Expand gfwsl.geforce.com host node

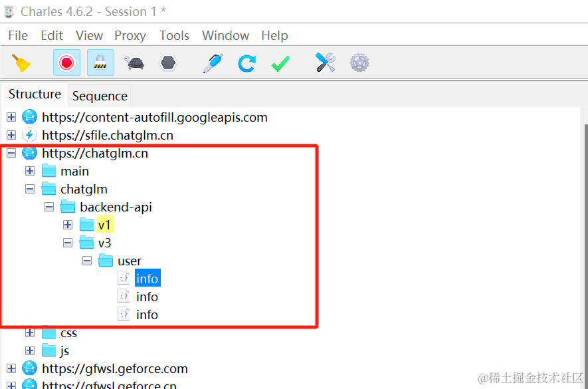(11, 369)
